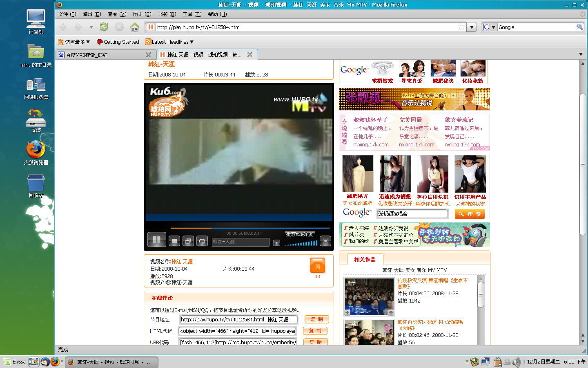Screen dimensions: 588x368
Task: Click the 节目地址 URL text field
Action: [x=238, y=320]
